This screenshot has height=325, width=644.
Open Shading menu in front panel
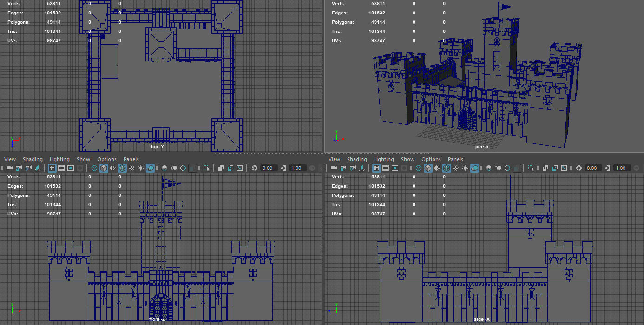(x=33, y=159)
